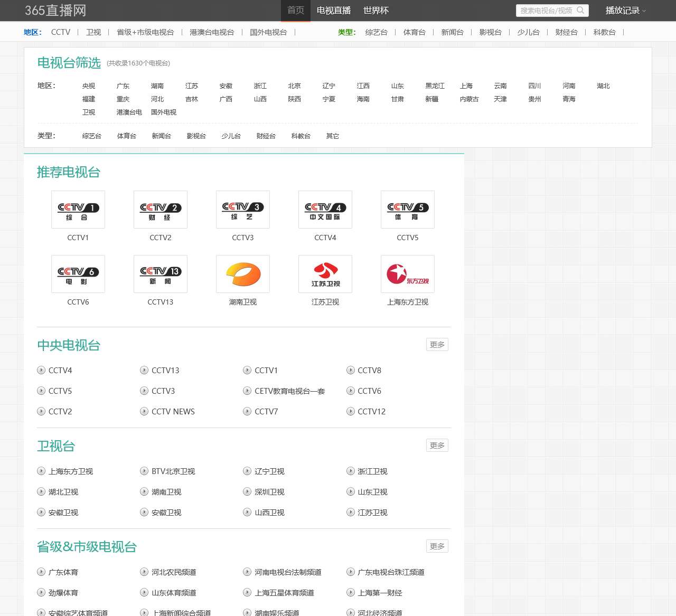Click the play icon beside CCTV NEWS
Image resolution: width=676 pixels, height=616 pixels.
[x=144, y=411]
